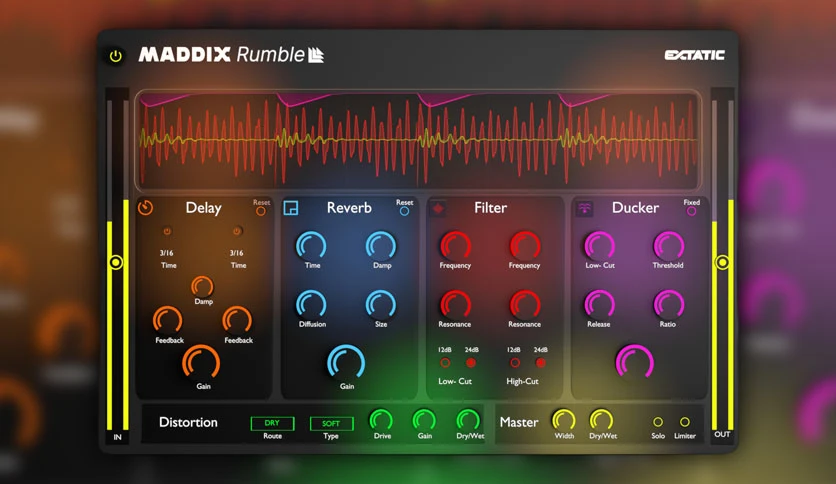Screen dimensions: 836x484
Task: Click the left Delay Feedback knob
Action: 168,320
